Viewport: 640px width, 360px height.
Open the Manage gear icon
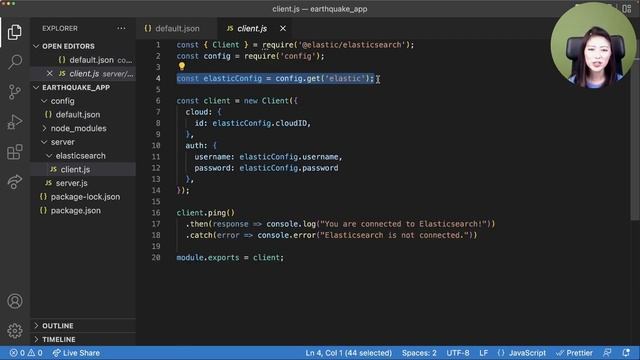15,331
